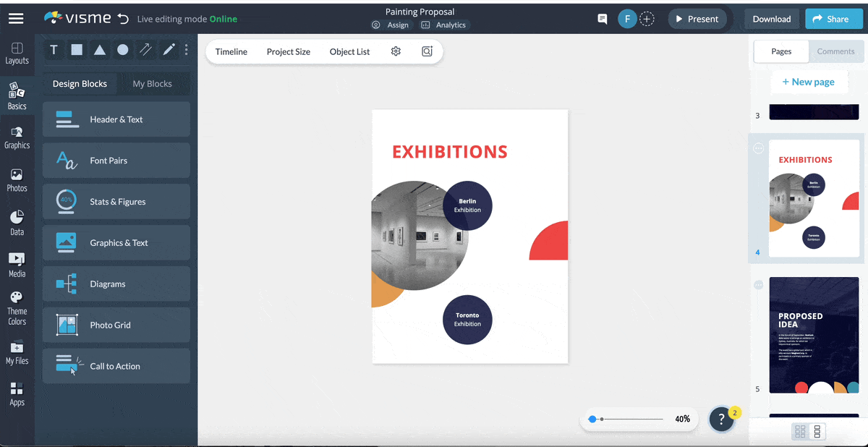The image size is (868, 447).
Task: Expand more shape options with the three dots
Action: [186, 49]
